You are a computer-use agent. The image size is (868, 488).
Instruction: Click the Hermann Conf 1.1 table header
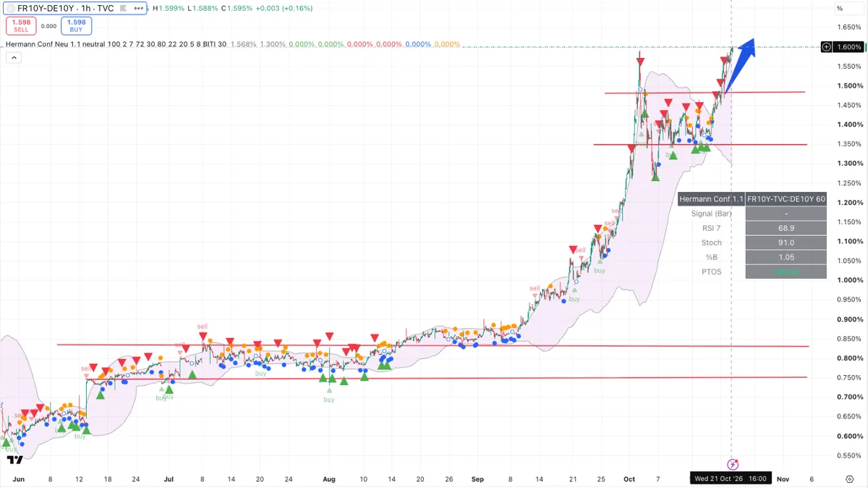click(711, 199)
